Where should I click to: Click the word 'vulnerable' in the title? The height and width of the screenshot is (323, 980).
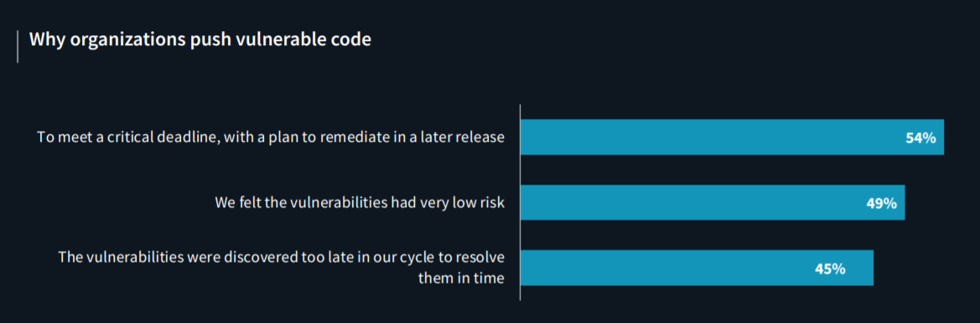283,39
